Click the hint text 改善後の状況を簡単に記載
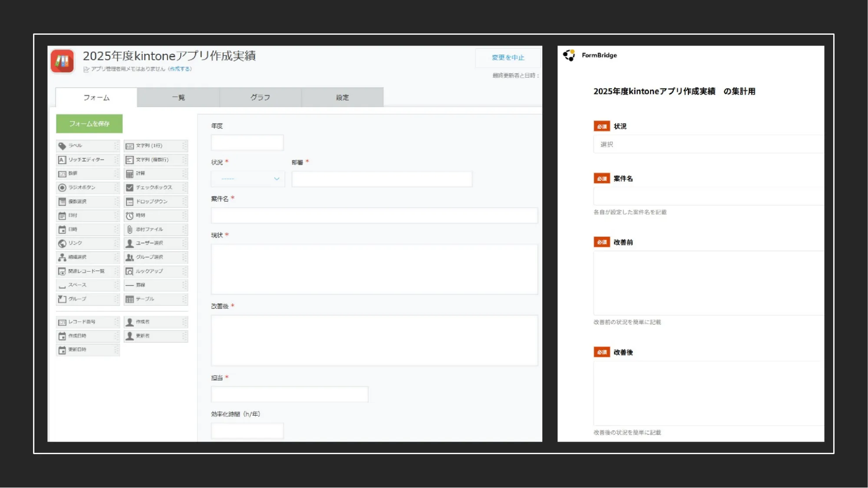The height and width of the screenshot is (488, 868). (x=627, y=432)
